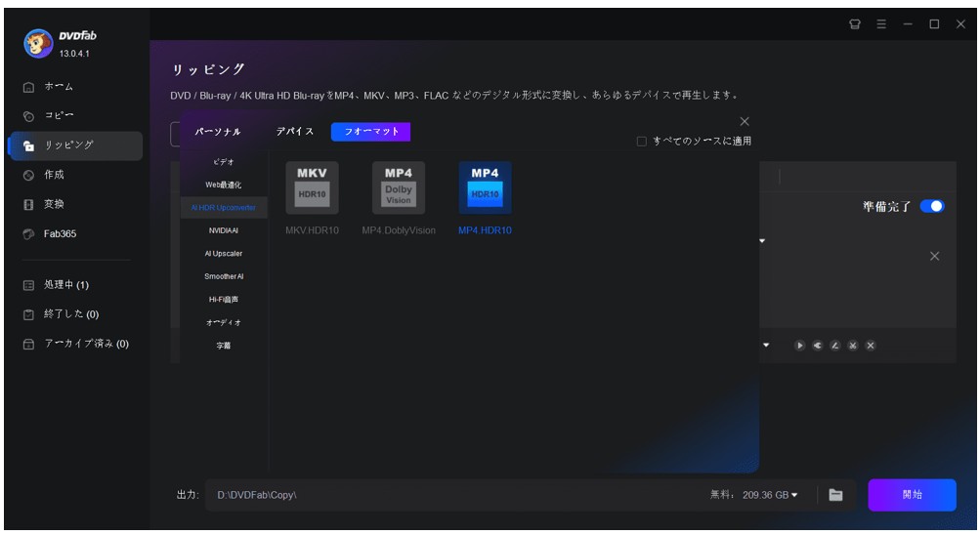Browse output folder with folder icon

click(835, 495)
